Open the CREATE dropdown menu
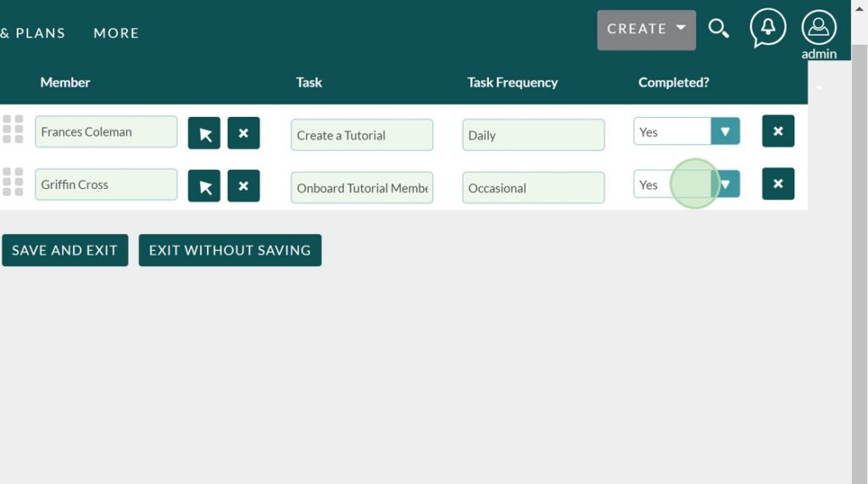The width and height of the screenshot is (868, 484). (x=646, y=30)
